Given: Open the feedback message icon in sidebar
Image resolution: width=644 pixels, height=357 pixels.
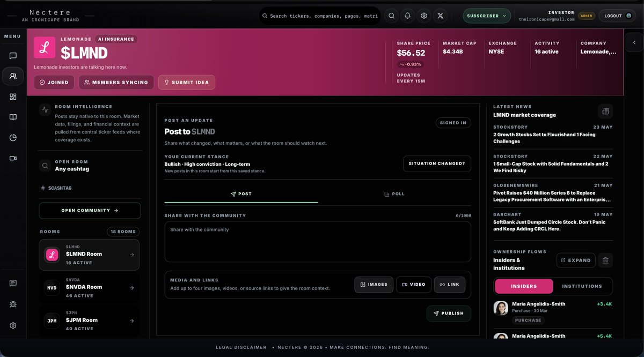Looking at the screenshot, I should (13, 283).
